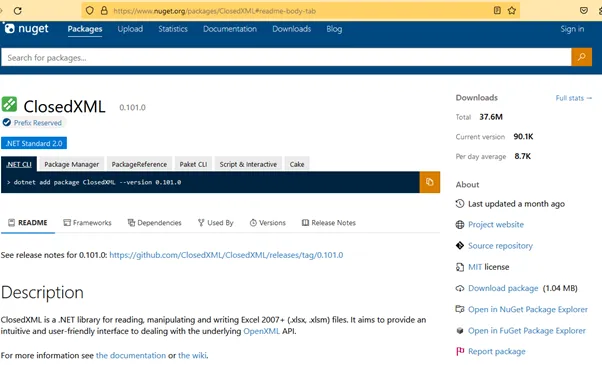602x365 pixels.
Task: Open the Documentation nav item
Action: click(230, 29)
